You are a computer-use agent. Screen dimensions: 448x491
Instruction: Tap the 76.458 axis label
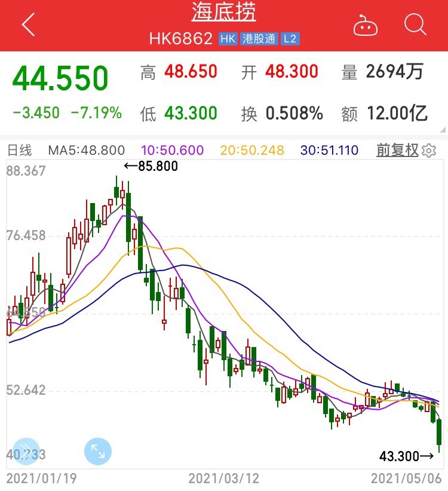26,235
